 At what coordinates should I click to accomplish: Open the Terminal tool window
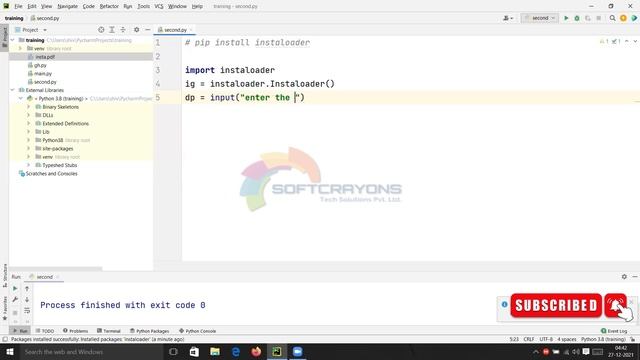(109, 331)
